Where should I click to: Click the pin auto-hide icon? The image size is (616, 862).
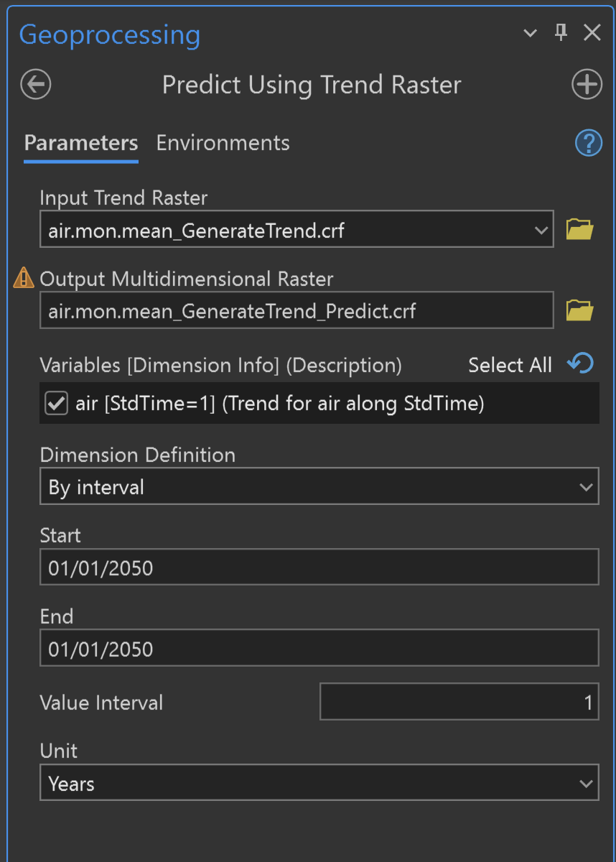561,32
